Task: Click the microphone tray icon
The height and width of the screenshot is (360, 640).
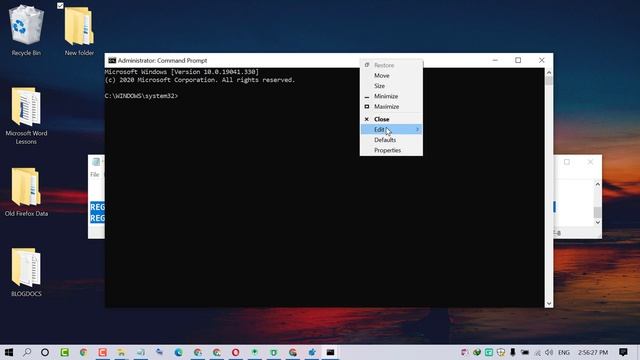Action: click(513, 352)
